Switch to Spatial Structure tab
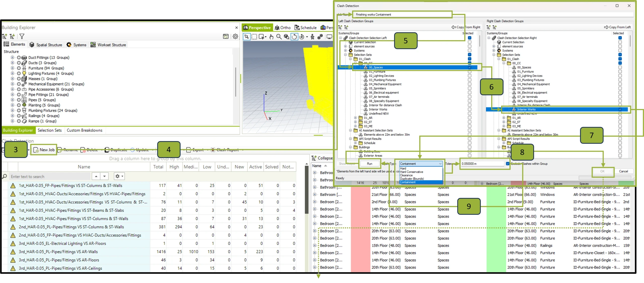This screenshot has width=644, height=283. click(x=46, y=45)
